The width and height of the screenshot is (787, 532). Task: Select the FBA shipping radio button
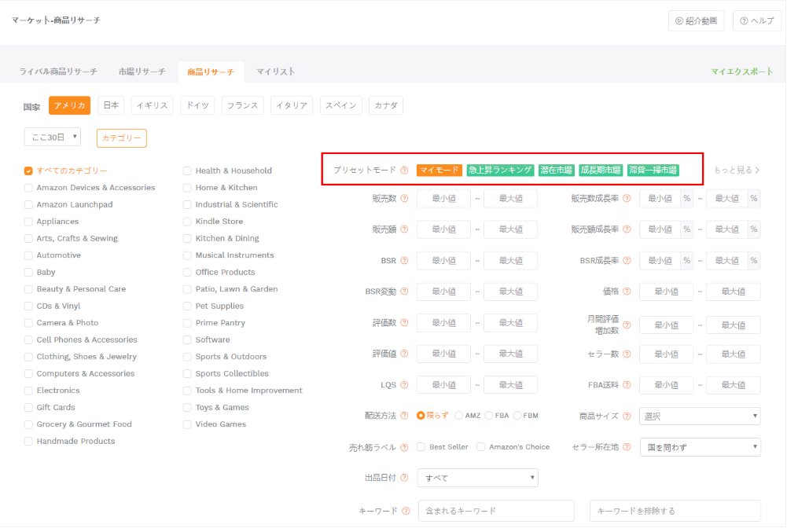tap(489, 416)
